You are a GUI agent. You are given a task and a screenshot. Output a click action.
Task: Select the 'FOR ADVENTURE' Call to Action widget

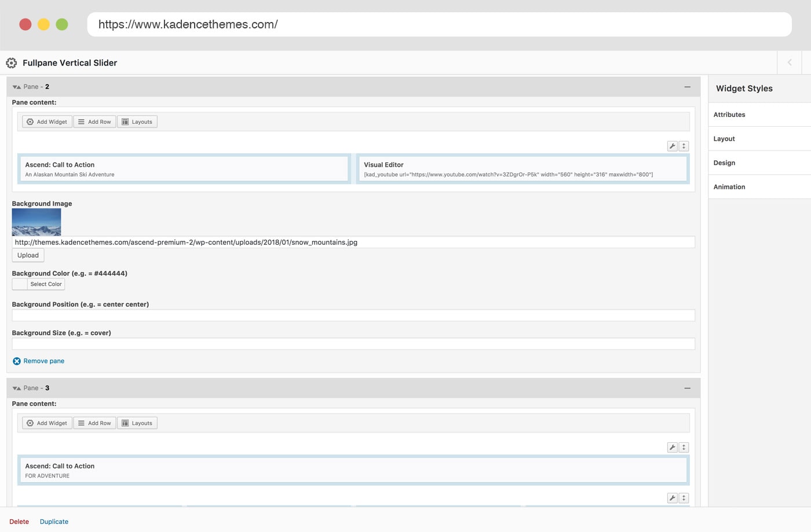353,470
